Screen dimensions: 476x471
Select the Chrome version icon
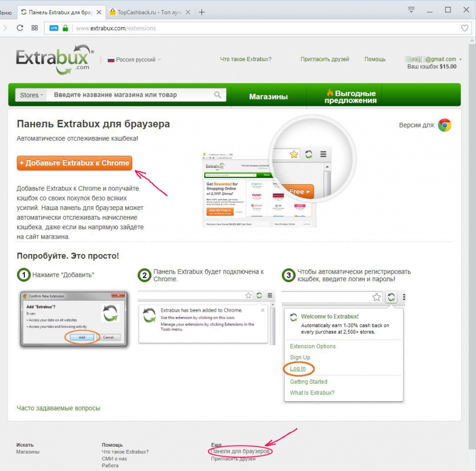click(444, 125)
